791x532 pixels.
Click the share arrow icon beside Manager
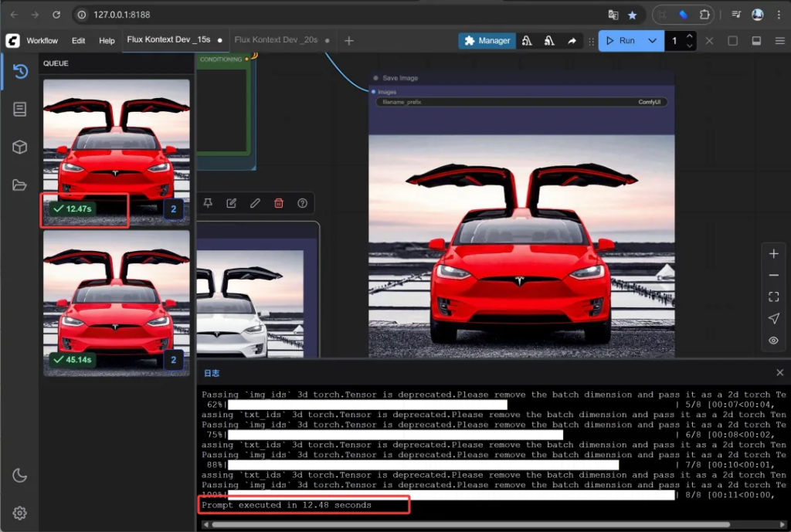(x=572, y=41)
